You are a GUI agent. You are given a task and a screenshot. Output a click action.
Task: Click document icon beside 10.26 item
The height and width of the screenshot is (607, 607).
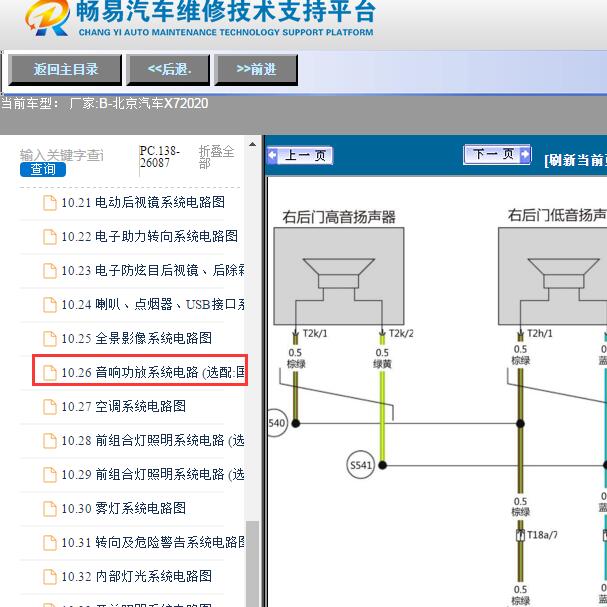click(50, 373)
